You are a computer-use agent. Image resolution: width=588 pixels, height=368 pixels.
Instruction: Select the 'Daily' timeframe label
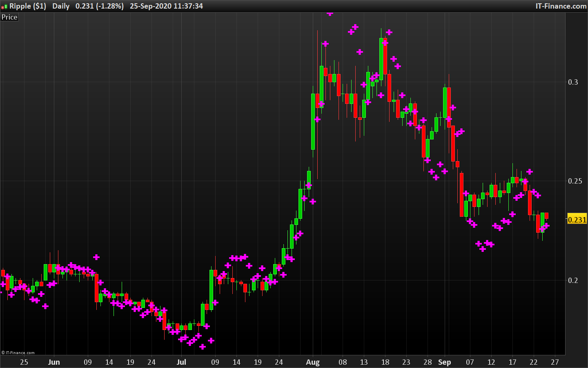(x=61, y=6)
